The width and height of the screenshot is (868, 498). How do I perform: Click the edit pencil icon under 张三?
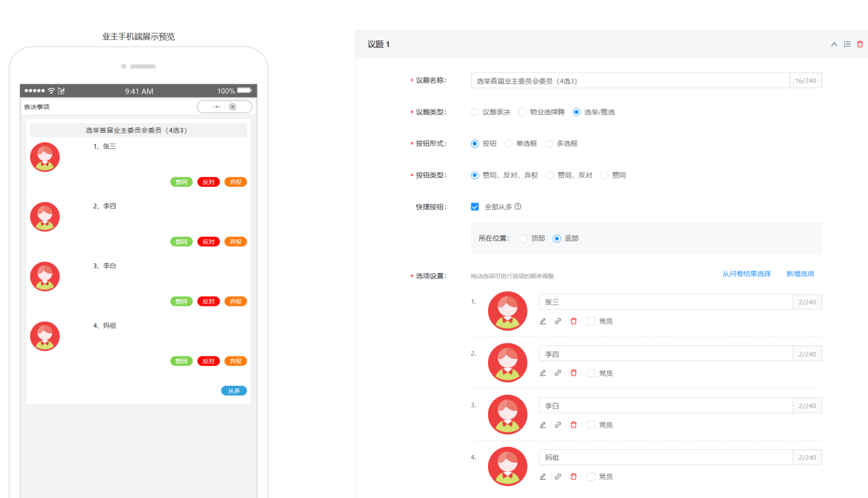tap(543, 322)
